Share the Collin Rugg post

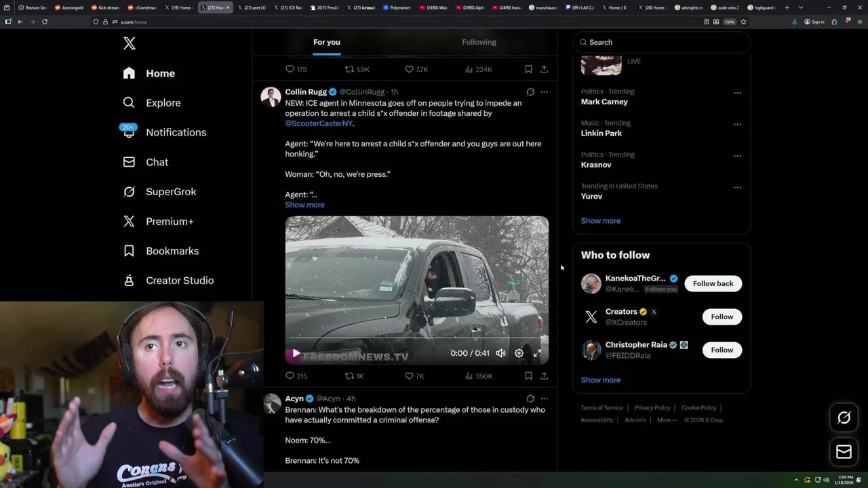coord(544,375)
